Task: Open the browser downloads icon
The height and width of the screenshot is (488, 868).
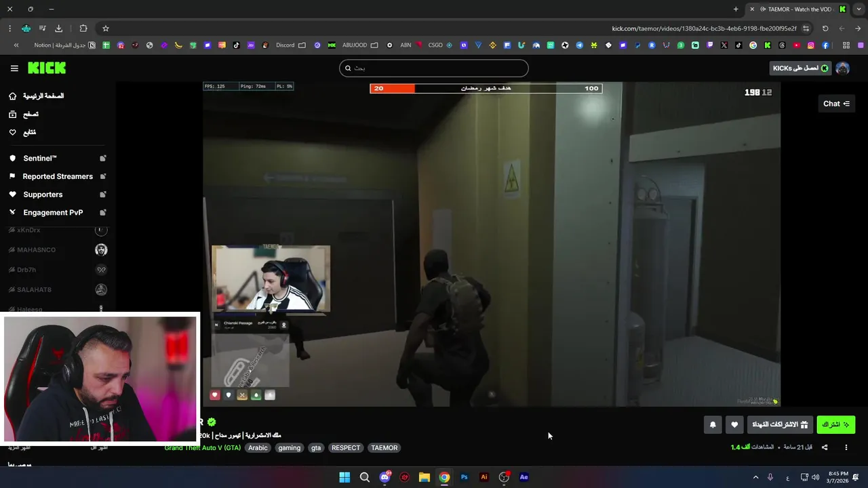Action: pyautogui.click(x=58, y=28)
